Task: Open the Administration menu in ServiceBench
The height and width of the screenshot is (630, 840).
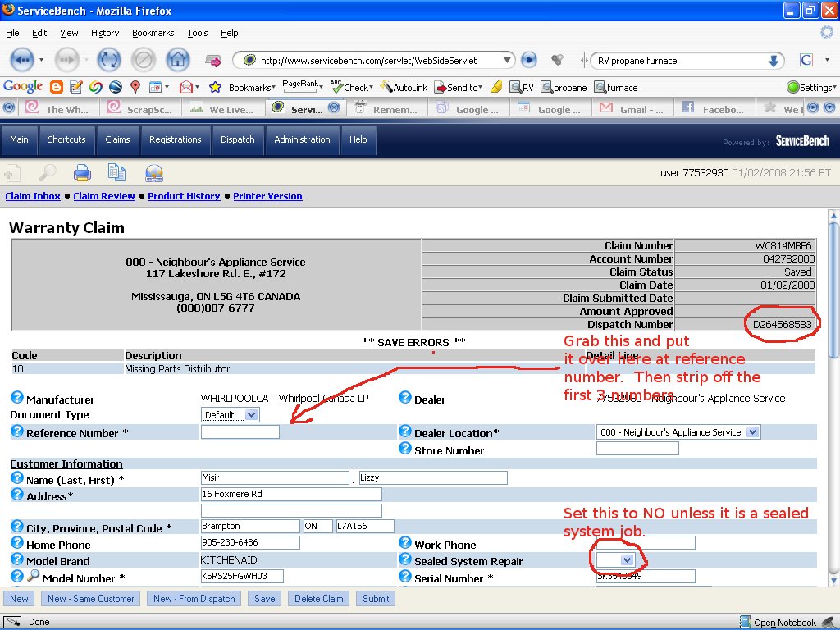Action: click(x=302, y=139)
